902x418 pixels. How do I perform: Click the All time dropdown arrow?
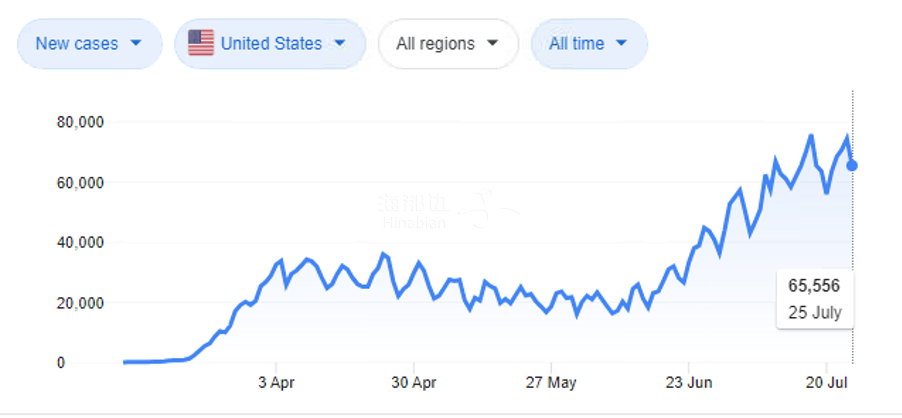pos(621,44)
